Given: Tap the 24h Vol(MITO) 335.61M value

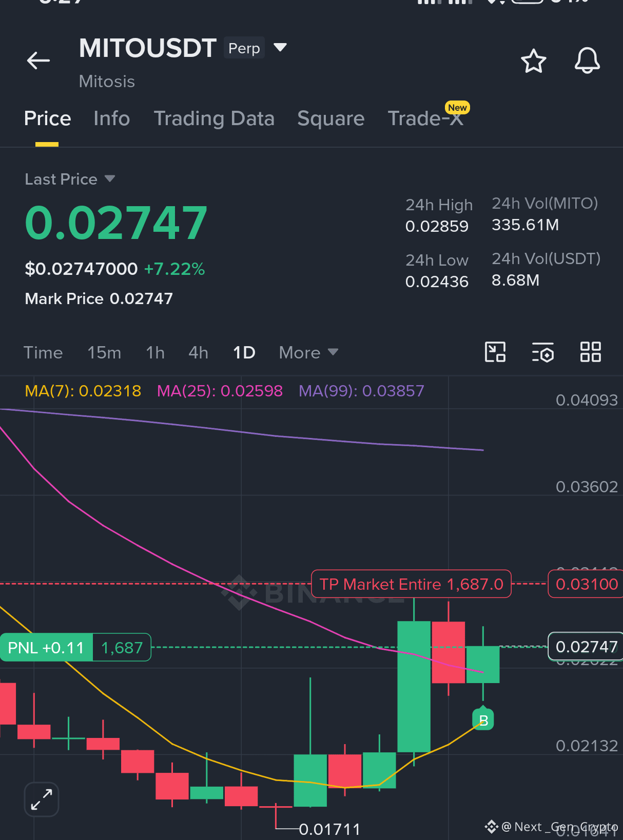Looking at the screenshot, I should 525,225.
